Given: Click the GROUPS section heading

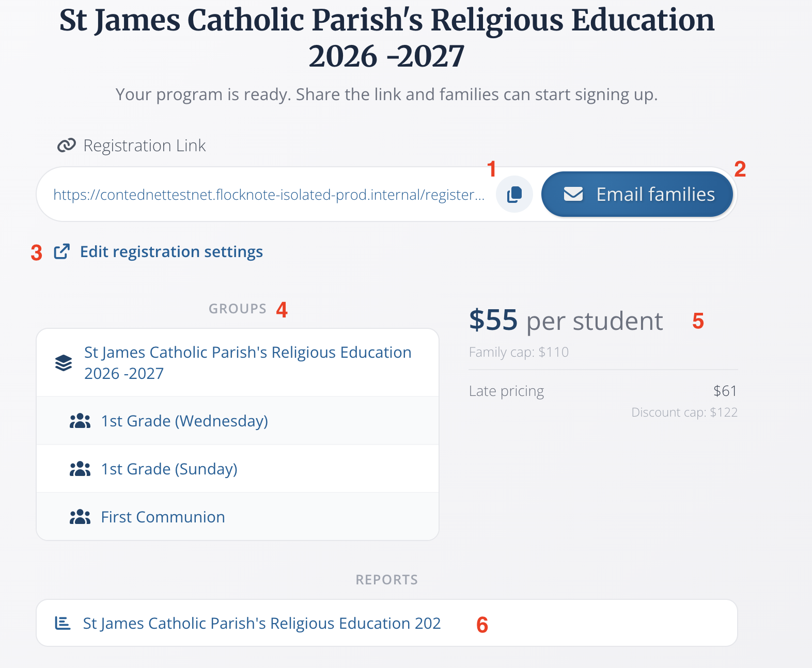Looking at the screenshot, I should coord(237,309).
